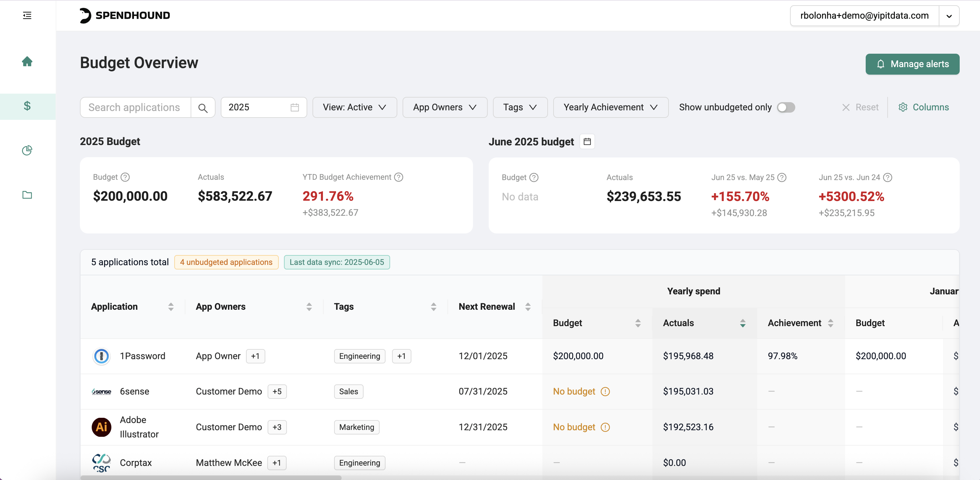Open June 2025 budget calendar icon
The image size is (980, 480).
pyautogui.click(x=587, y=141)
